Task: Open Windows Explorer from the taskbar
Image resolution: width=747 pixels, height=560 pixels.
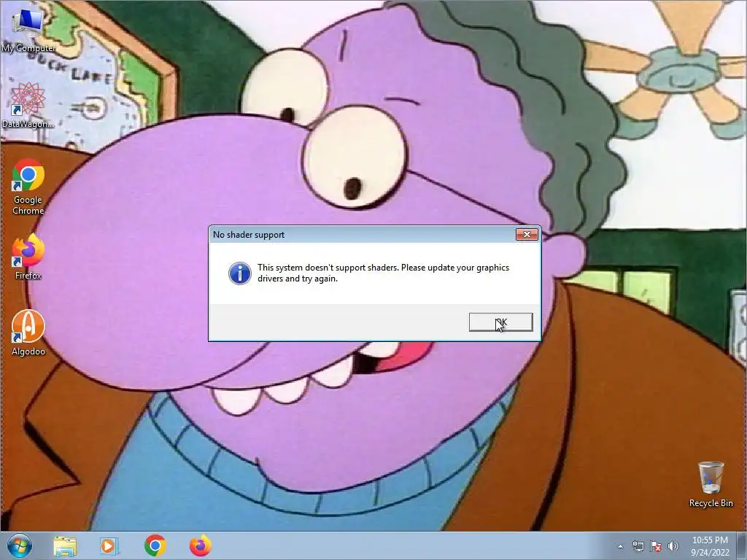Action: coord(65,545)
